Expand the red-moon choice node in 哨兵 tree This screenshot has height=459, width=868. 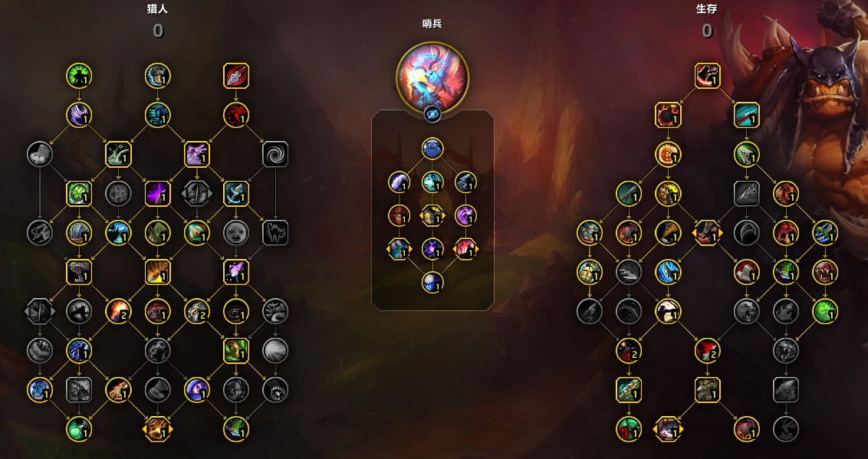tap(465, 249)
